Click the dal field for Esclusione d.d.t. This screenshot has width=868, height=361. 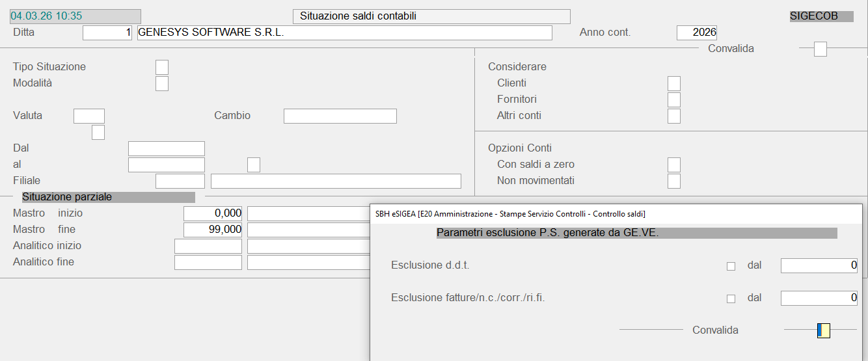(x=819, y=265)
